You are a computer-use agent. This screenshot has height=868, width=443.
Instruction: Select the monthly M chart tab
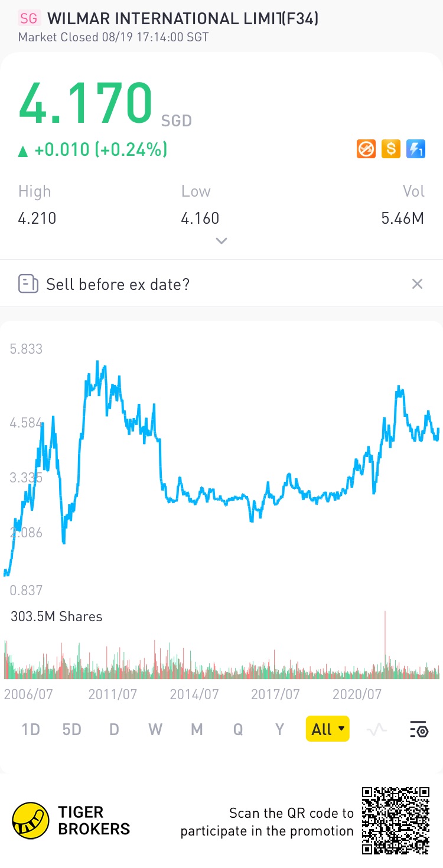197,729
